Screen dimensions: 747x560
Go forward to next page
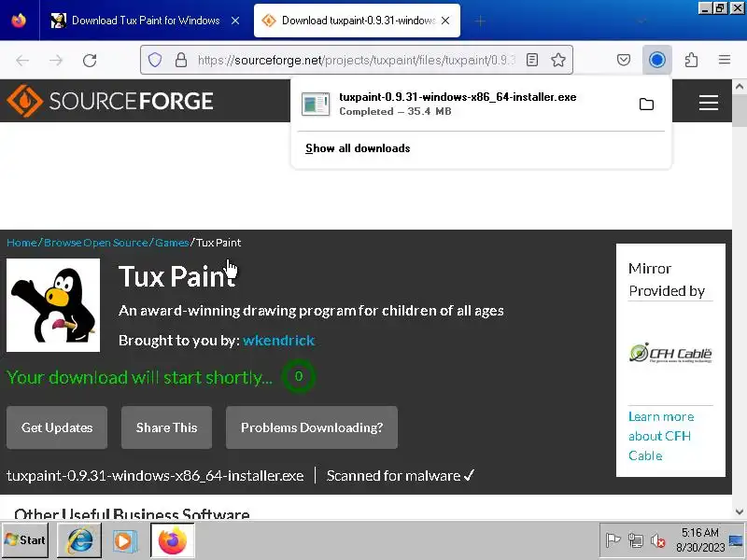(x=56, y=60)
